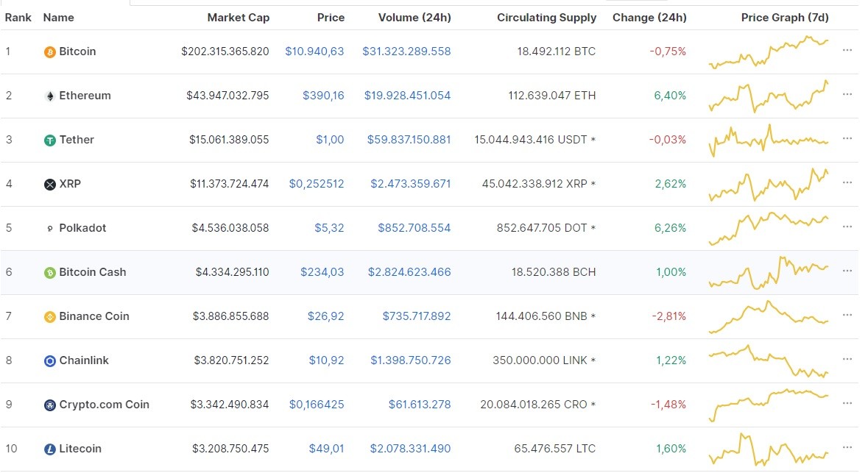Click the Crypto.com Coin logo
The image size is (868, 473).
click(49, 405)
